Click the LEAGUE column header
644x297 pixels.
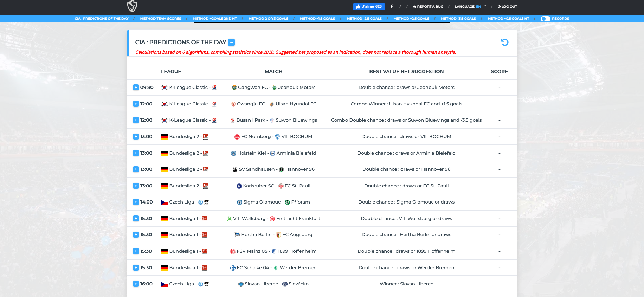point(171,71)
